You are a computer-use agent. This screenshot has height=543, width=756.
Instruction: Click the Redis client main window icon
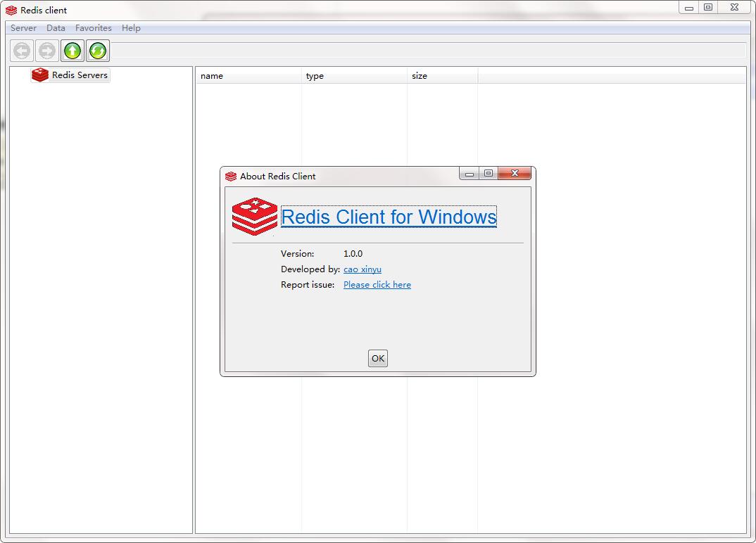point(11,10)
